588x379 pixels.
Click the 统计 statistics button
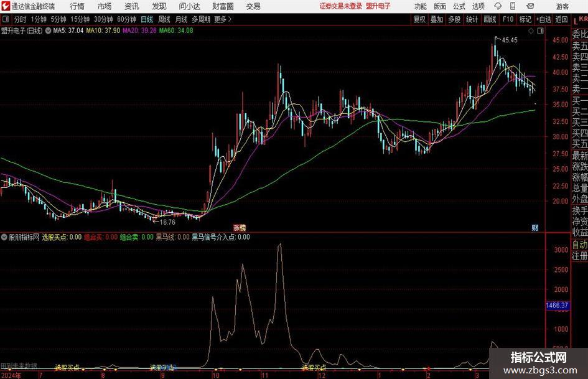tap(472, 19)
